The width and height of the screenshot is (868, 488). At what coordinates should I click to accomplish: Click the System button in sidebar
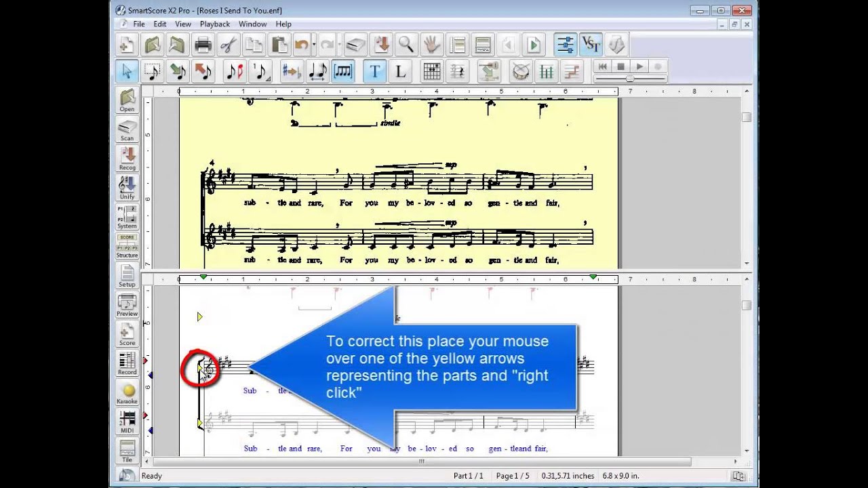[x=127, y=216]
